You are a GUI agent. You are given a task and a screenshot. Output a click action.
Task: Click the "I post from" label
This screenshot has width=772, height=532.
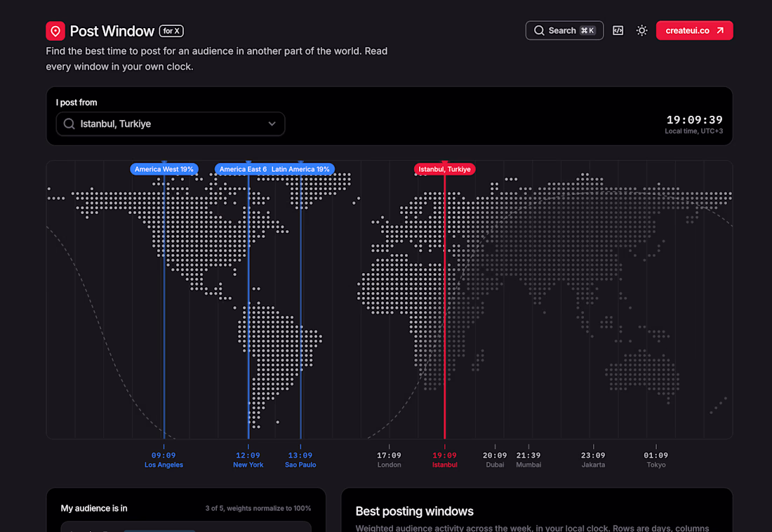click(x=76, y=102)
